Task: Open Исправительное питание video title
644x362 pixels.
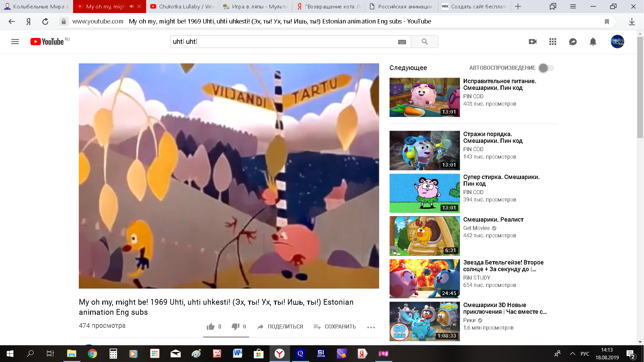Action: tap(500, 84)
